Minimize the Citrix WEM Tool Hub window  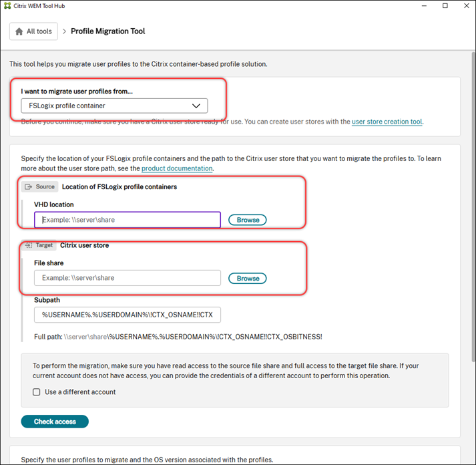(424, 6)
